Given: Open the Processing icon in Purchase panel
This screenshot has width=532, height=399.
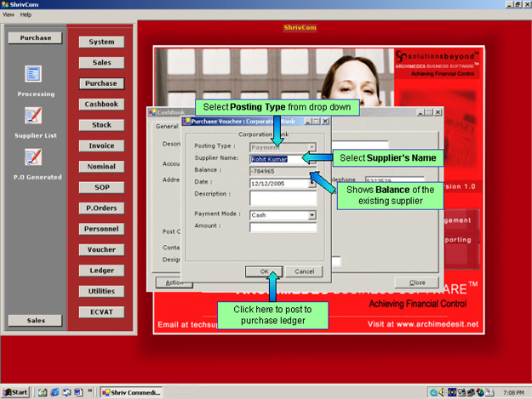Looking at the screenshot, I should point(33,75).
